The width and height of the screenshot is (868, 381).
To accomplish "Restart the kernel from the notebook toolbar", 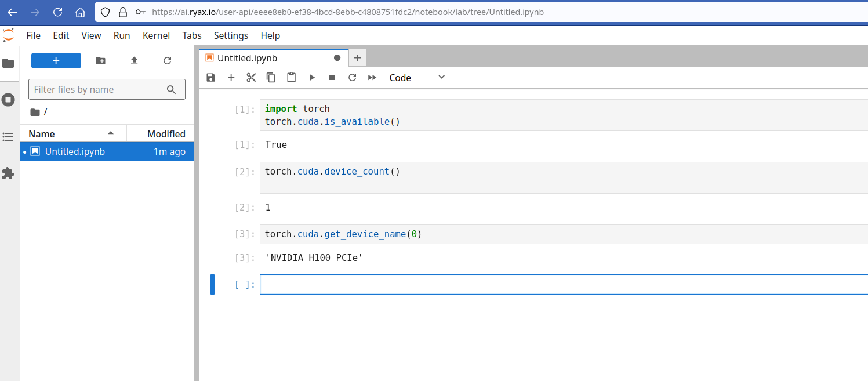I will (x=352, y=78).
